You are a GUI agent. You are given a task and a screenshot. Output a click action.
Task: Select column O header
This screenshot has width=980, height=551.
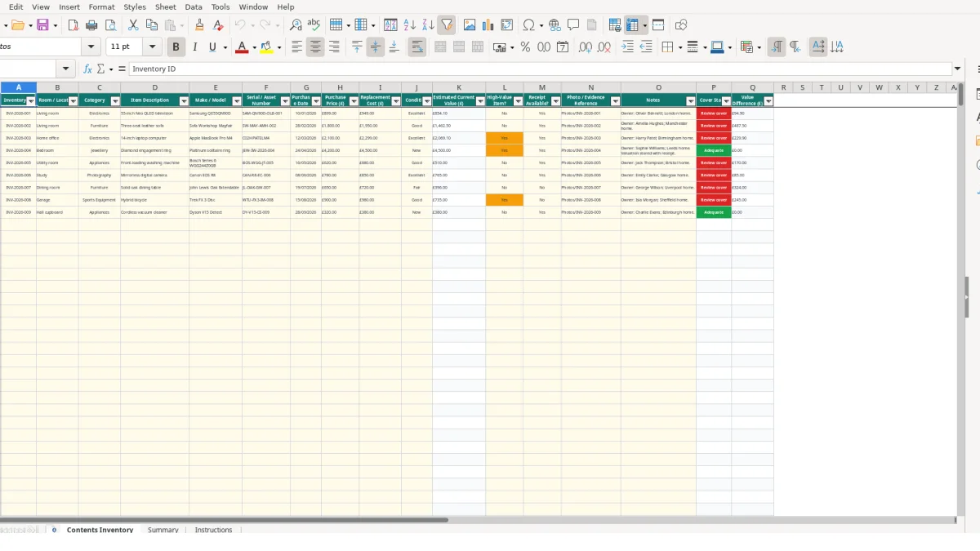click(x=659, y=87)
